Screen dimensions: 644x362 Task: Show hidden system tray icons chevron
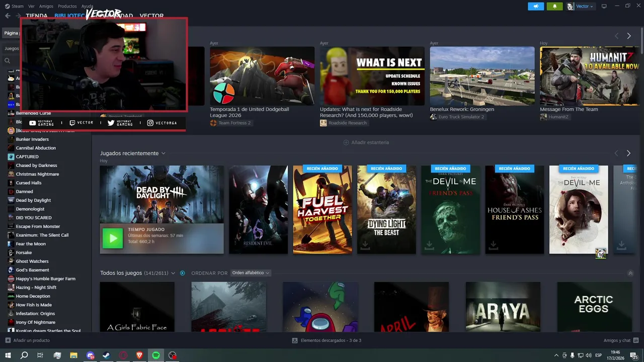(556, 355)
